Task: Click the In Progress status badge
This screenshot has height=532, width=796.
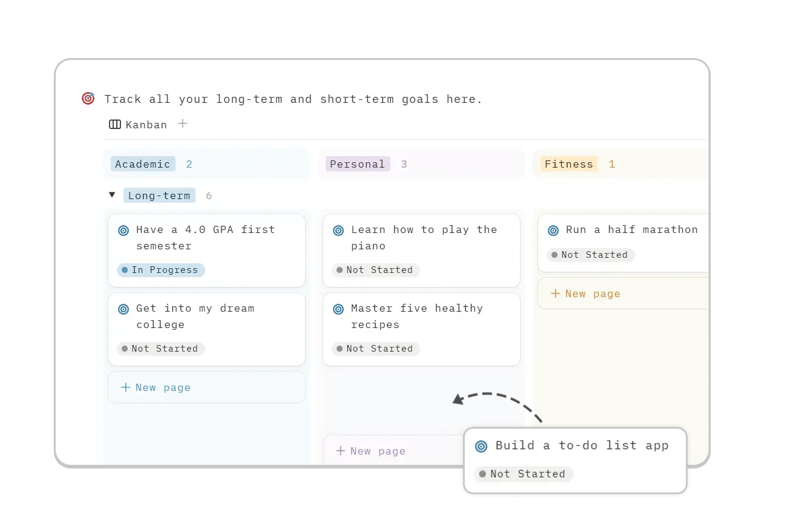Action: coord(161,270)
